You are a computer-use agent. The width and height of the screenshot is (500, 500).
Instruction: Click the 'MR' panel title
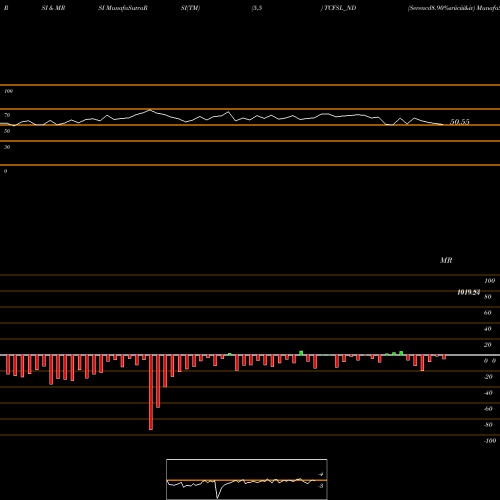[446, 260]
